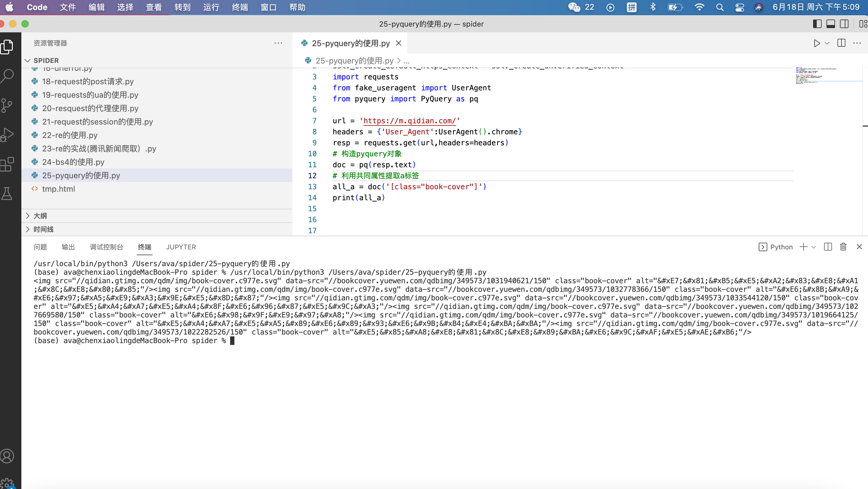868x489 pixels.
Task: Open 20-resquest的代理使用.py file
Action: pos(157,109)
